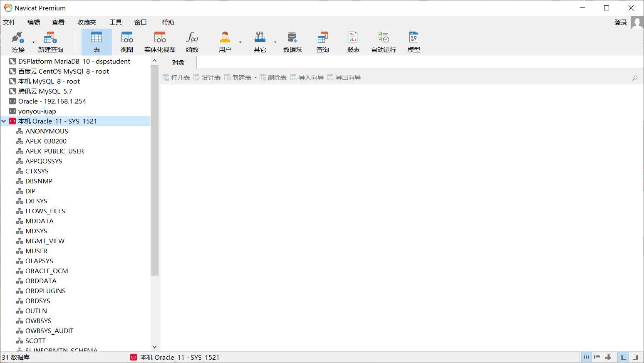Select the OWBSYS_AUDIT schema

pyautogui.click(x=49, y=331)
